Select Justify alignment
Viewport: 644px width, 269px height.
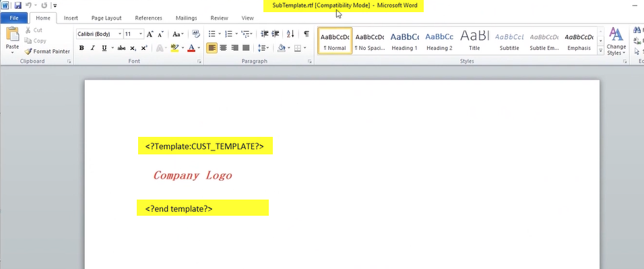tap(246, 48)
